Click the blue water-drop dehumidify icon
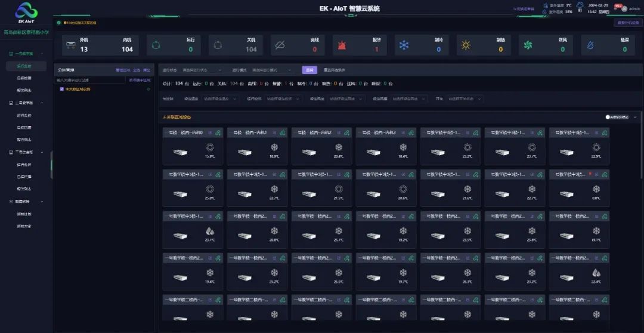 [590, 45]
